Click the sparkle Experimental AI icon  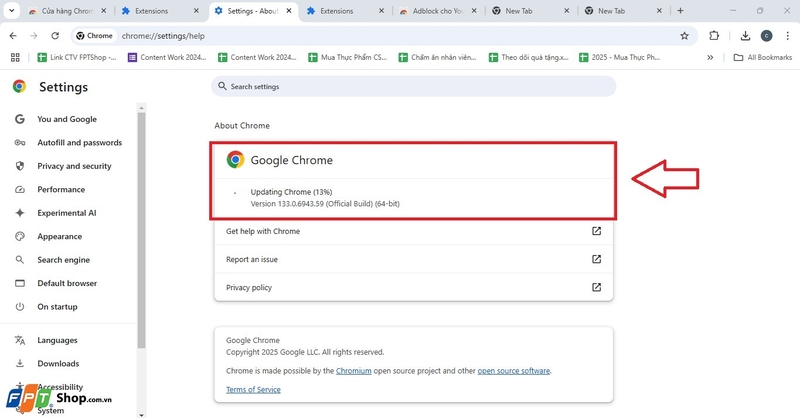(x=20, y=213)
